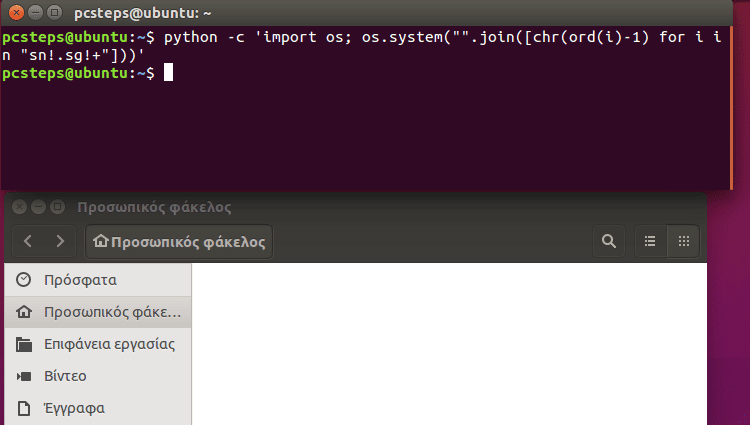750x425 pixels.
Task: Open Πρόσφατα in the sidebar
Action: [x=80, y=280]
